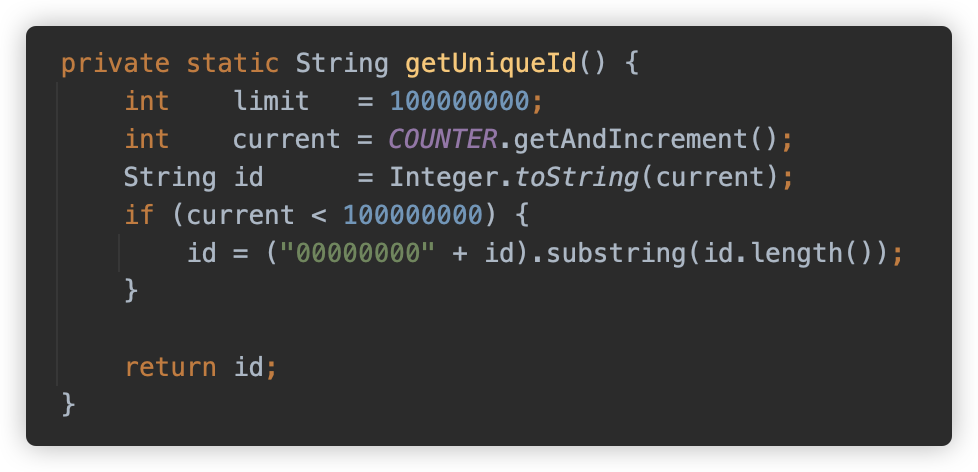
Task: Click the static keyword
Action: coord(233,64)
